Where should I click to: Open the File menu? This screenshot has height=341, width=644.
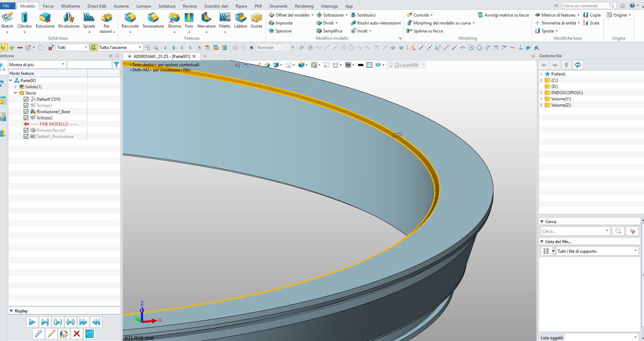pos(6,6)
